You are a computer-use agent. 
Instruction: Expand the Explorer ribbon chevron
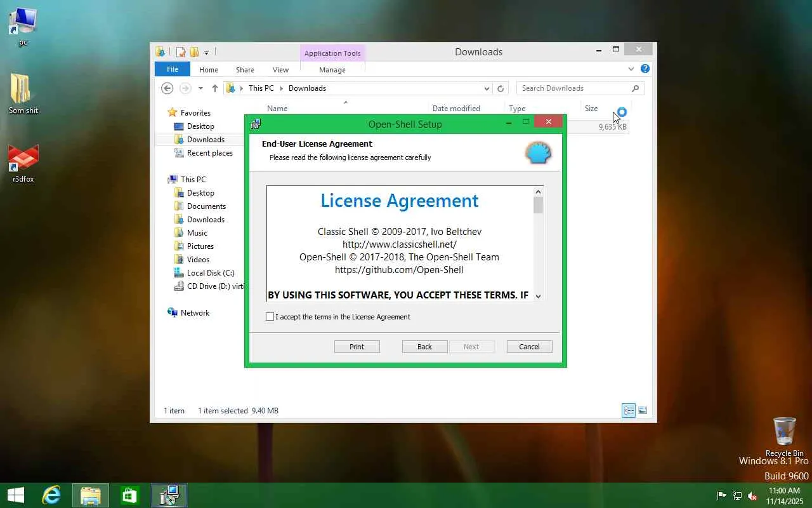click(x=631, y=69)
